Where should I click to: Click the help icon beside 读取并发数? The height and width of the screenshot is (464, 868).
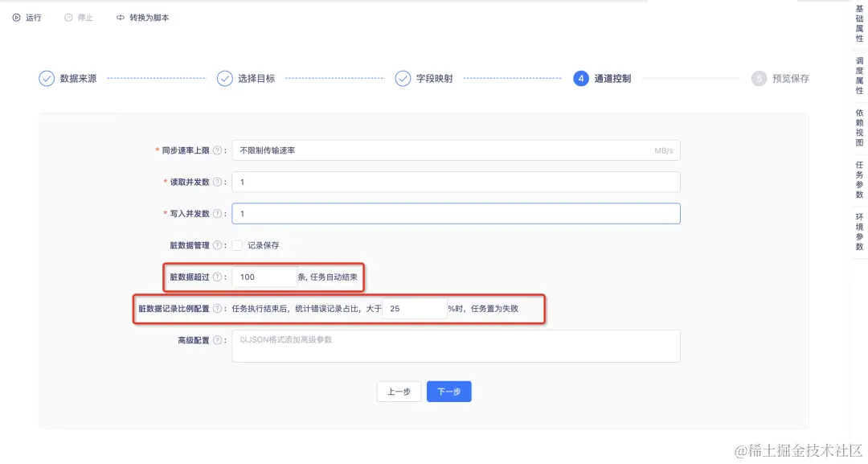pos(218,183)
